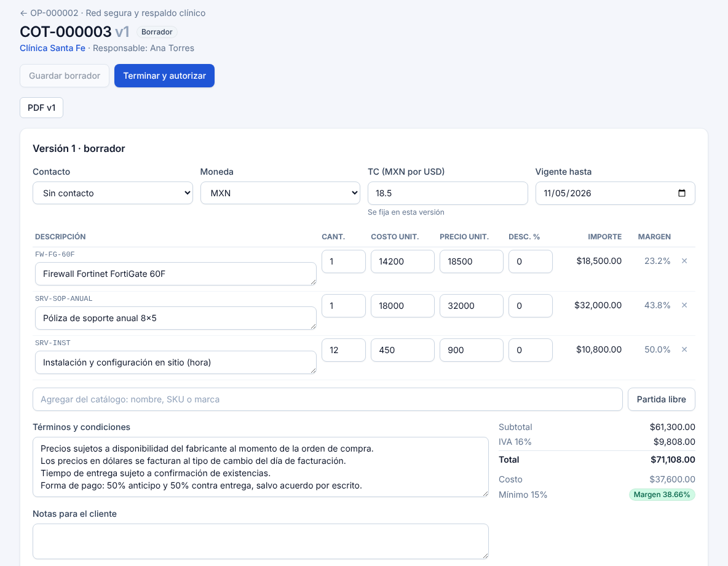Image resolution: width=728 pixels, height=566 pixels.
Task: Edit the Firewall Fortinet description box
Action: [x=175, y=274]
